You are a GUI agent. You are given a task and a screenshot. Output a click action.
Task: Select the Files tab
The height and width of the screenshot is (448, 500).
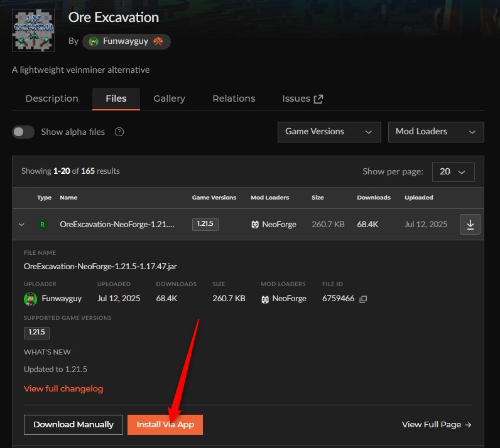[116, 99]
